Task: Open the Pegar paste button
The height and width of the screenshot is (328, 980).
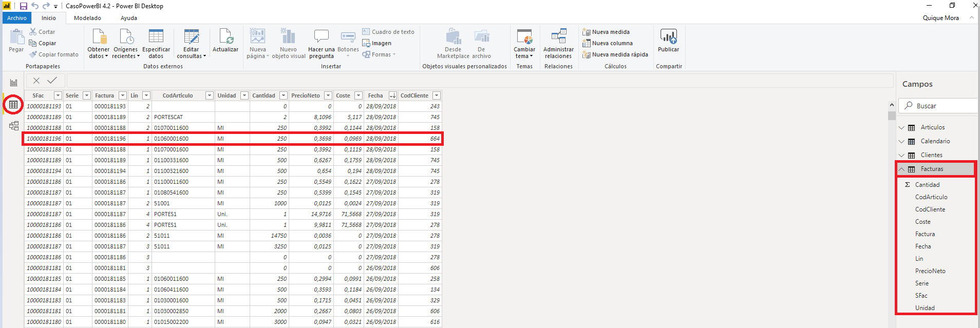Action: pos(16,41)
